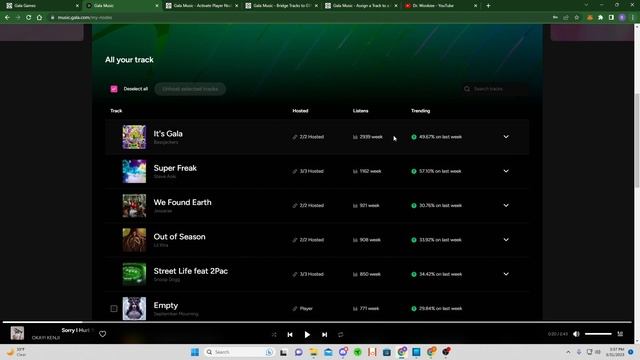
Task: Uncheck the Deselect all checkbox
Action: (x=114, y=89)
